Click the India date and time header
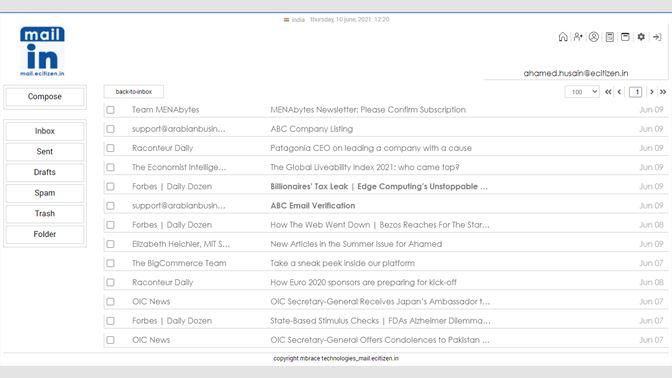The width and height of the screenshot is (672, 378). point(336,20)
